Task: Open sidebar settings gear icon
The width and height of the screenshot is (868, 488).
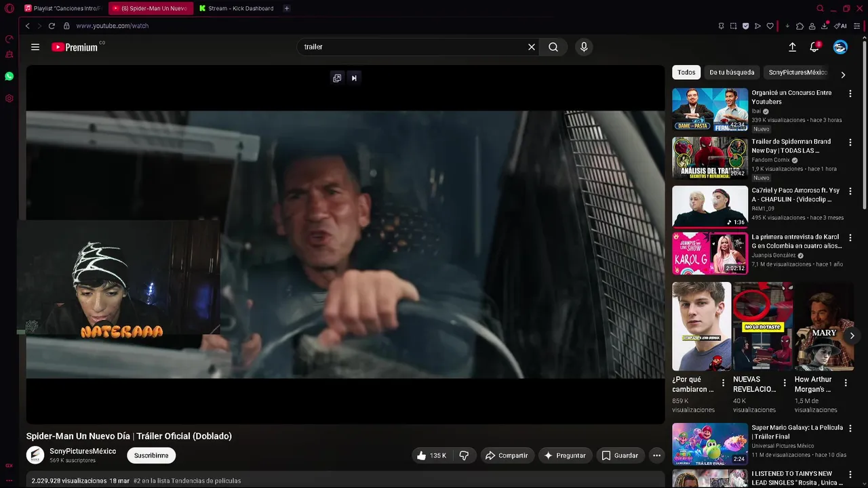Action: coord(9,98)
